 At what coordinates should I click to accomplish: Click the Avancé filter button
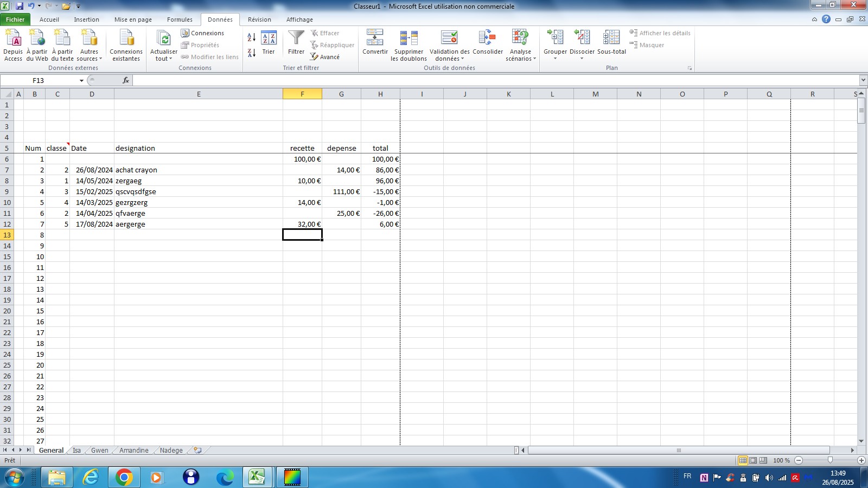coord(325,57)
